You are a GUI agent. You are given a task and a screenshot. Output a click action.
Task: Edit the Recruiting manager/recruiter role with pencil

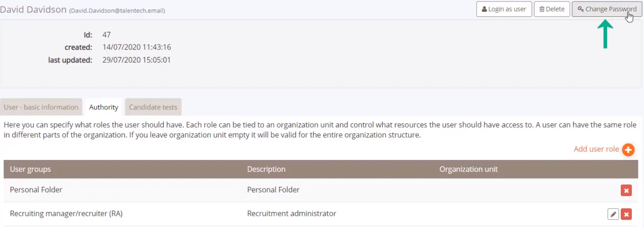pyautogui.click(x=613, y=214)
